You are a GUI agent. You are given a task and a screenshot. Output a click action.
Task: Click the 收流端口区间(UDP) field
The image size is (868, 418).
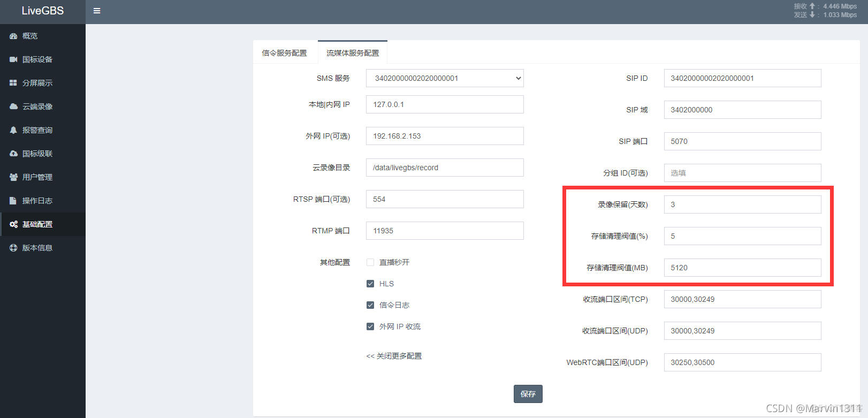pyautogui.click(x=743, y=331)
